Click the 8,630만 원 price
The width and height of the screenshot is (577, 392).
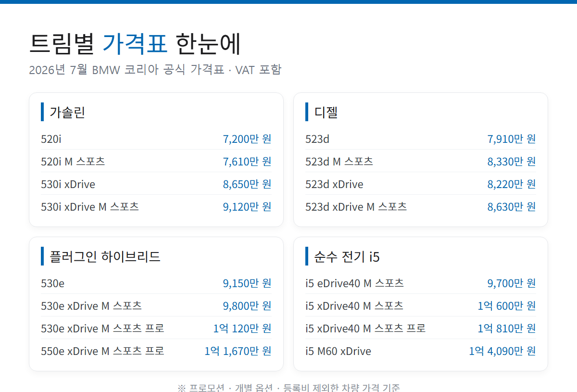512,207
